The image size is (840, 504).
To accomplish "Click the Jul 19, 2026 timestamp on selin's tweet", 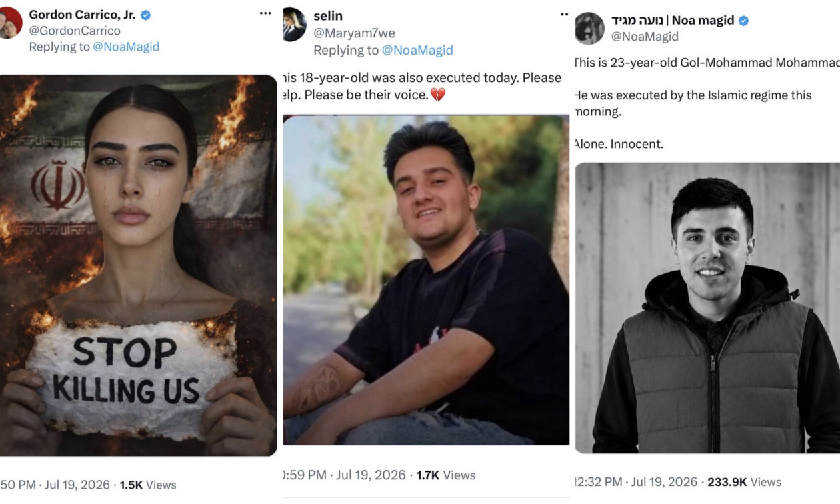I will 371,475.
